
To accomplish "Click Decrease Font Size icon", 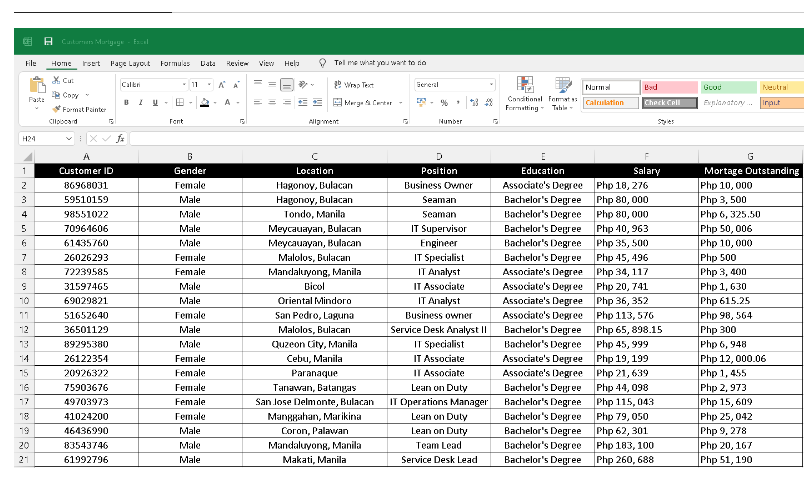I will (x=236, y=85).
